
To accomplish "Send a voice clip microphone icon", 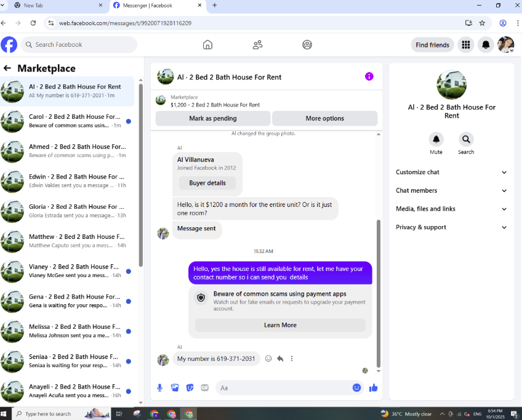I will point(160,388).
